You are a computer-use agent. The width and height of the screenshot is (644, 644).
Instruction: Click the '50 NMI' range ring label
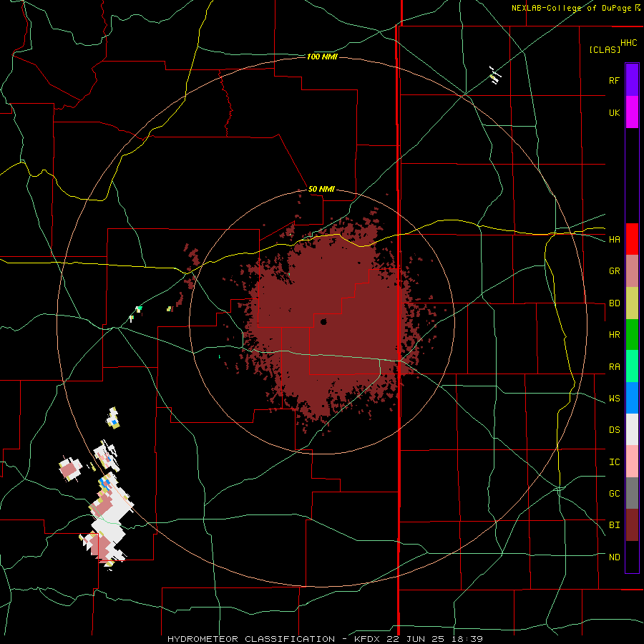(321, 190)
